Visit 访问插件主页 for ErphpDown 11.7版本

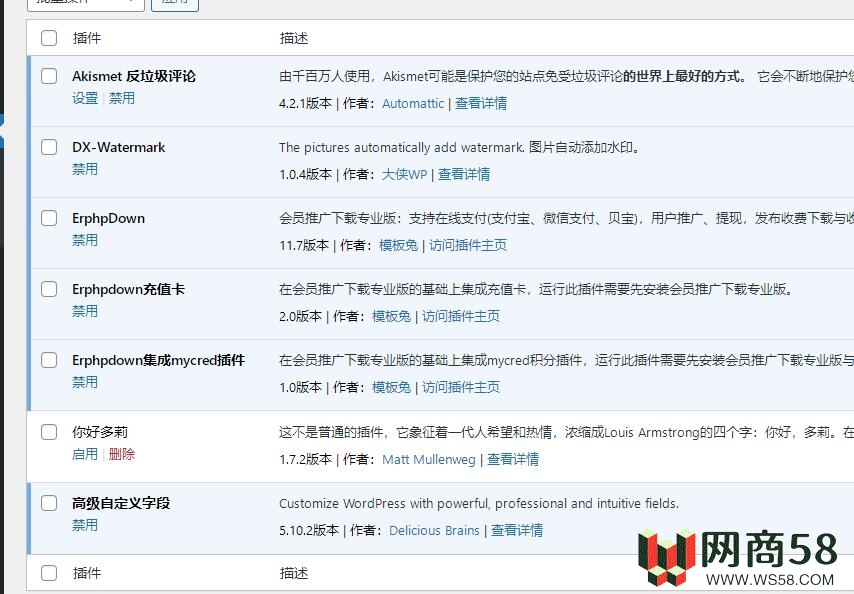468,246
